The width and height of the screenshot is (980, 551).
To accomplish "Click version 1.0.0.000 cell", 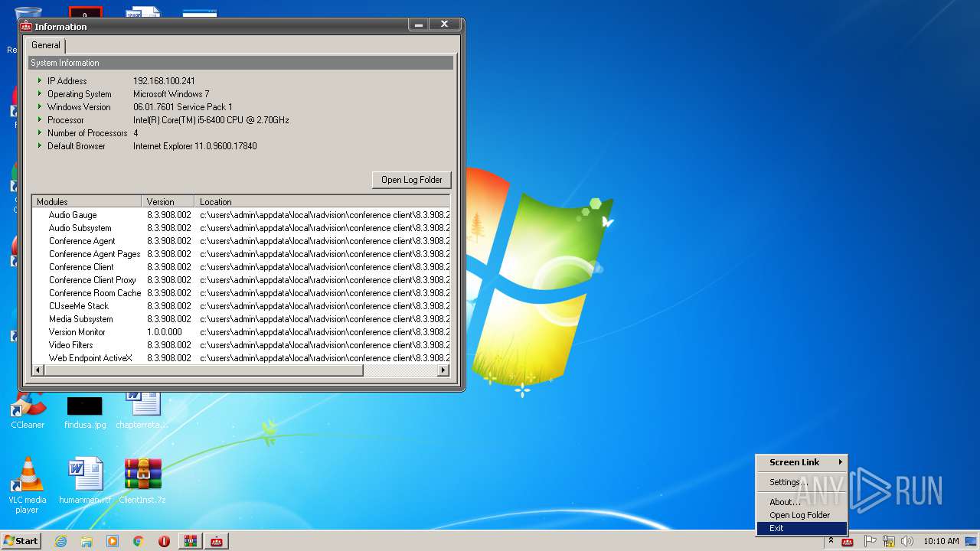I will (165, 332).
